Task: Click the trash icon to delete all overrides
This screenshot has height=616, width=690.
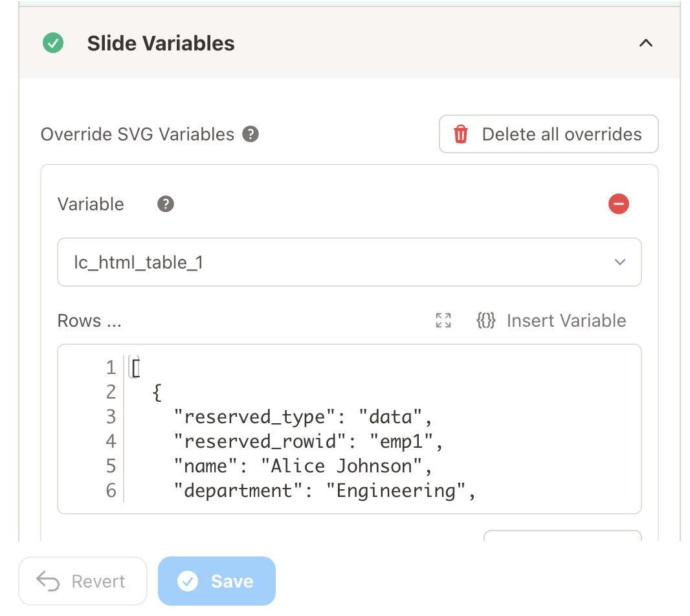Action: (x=461, y=135)
